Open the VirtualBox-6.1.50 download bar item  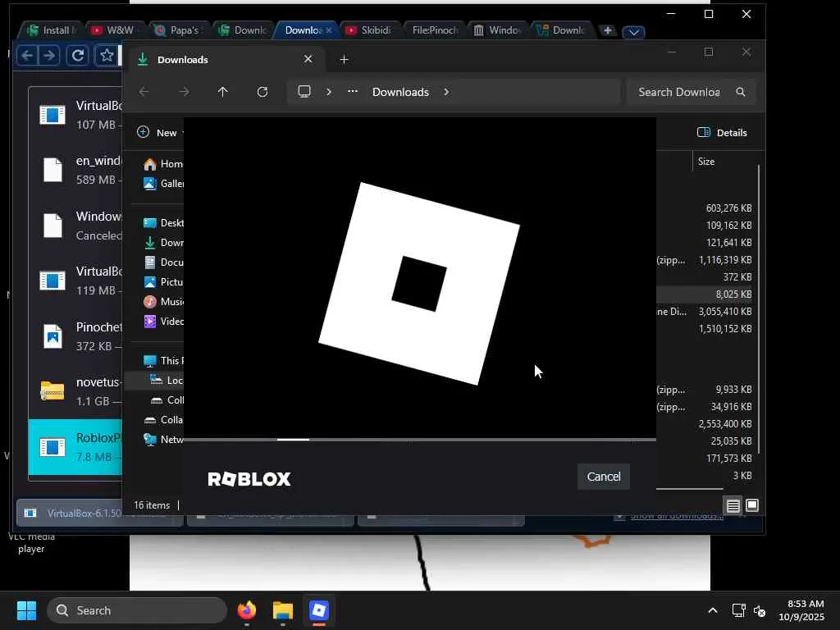pyautogui.click(x=100, y=514)
